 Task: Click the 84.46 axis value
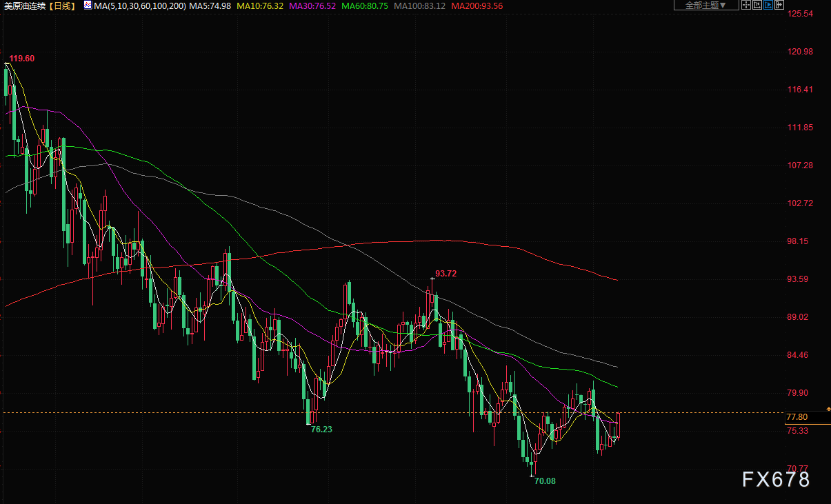(x=798, y=355)
